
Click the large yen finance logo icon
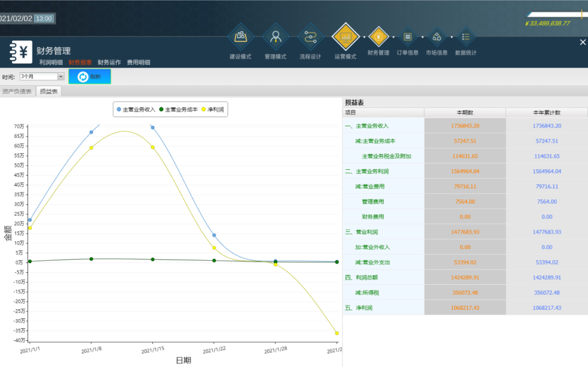coord(20,52)
